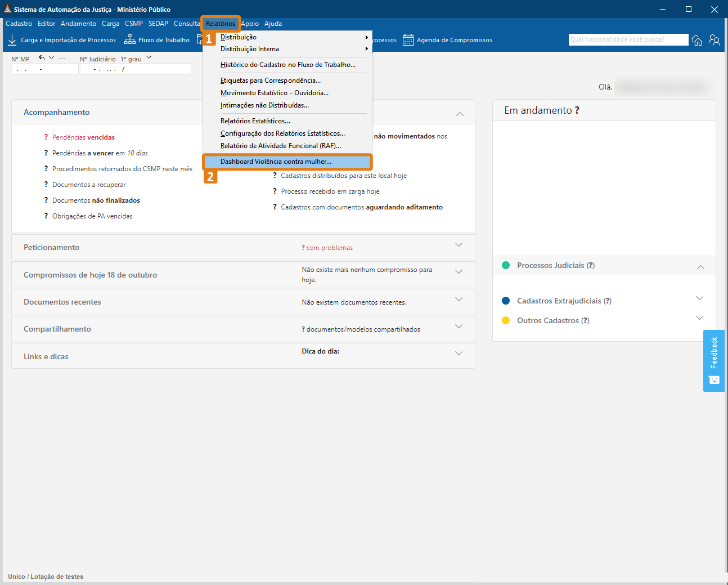Select Configuração dos Relatórios Estatísticos
Viewport: 728px width, 585px height.
(287, 133)
